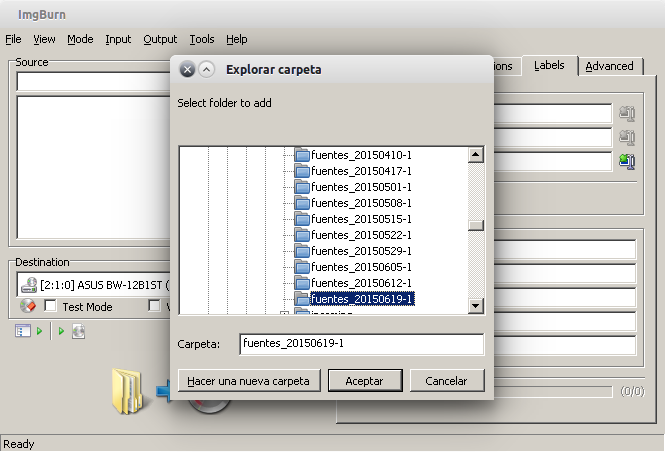Toggle the checkbox right of Test Mode
The image size is (665, 452).
coord(154,305)
